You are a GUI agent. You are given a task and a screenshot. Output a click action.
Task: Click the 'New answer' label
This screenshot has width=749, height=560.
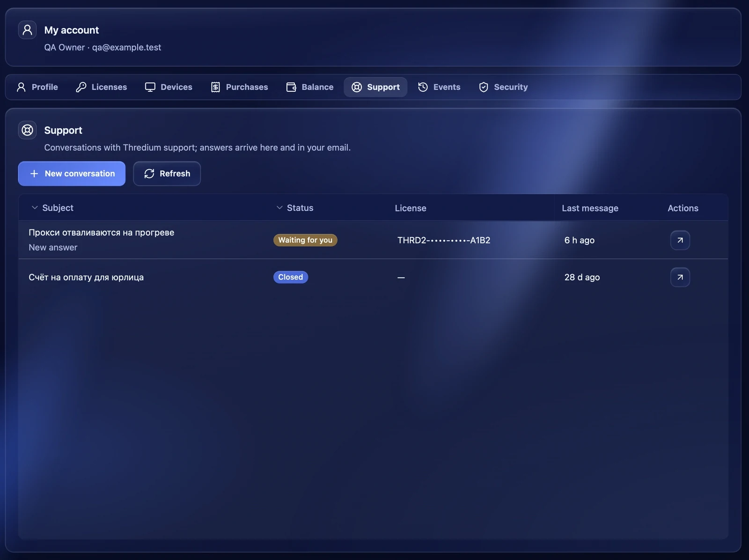[53, 247]
